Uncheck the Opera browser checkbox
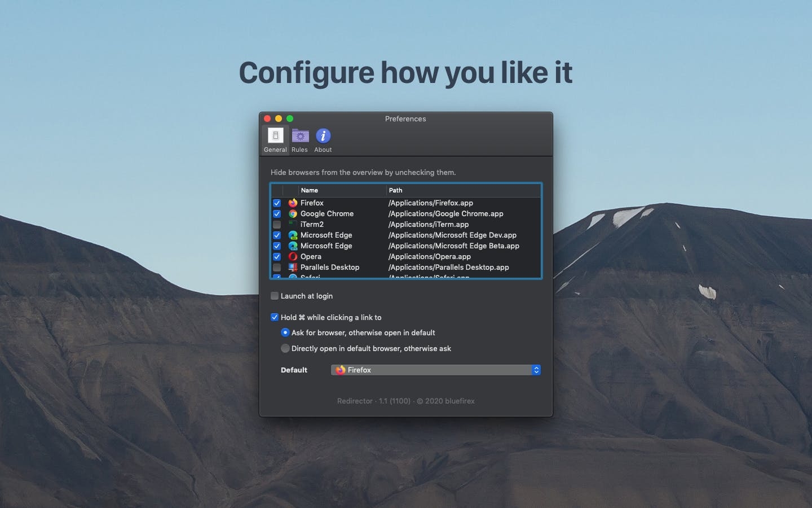Screen dimensions: 812x508 pos(277,257)
